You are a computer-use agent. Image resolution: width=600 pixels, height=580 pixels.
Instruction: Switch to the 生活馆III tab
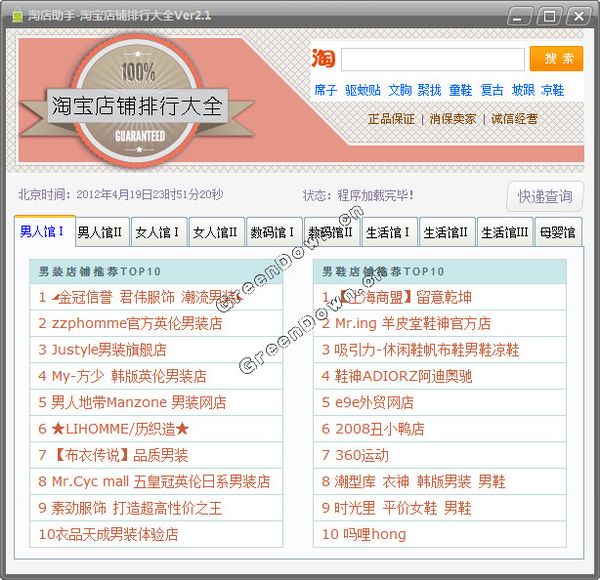point(505,232)
